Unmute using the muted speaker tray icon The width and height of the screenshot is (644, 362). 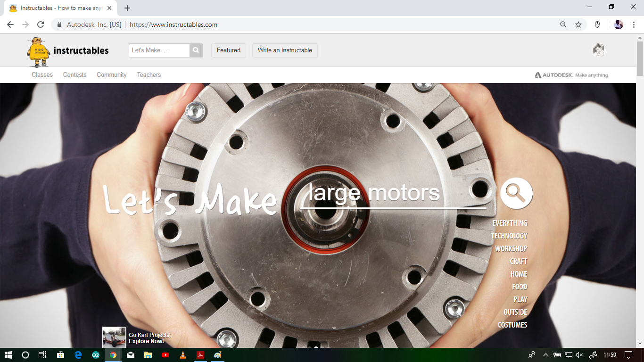[580, 355]
